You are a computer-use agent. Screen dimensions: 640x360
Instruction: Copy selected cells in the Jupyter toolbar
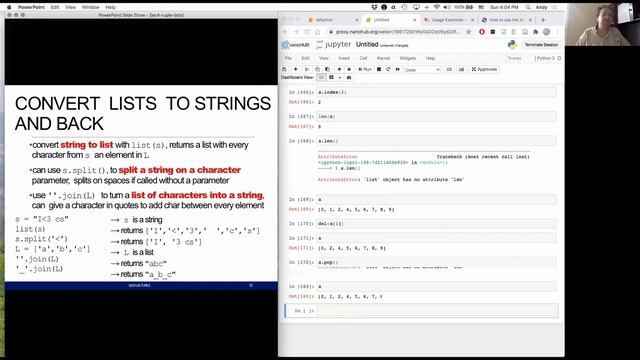317,69
